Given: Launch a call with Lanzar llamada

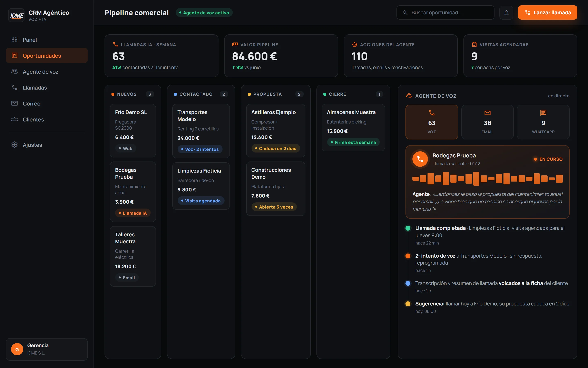Looking at the screenshot, I should pos(548,12).
